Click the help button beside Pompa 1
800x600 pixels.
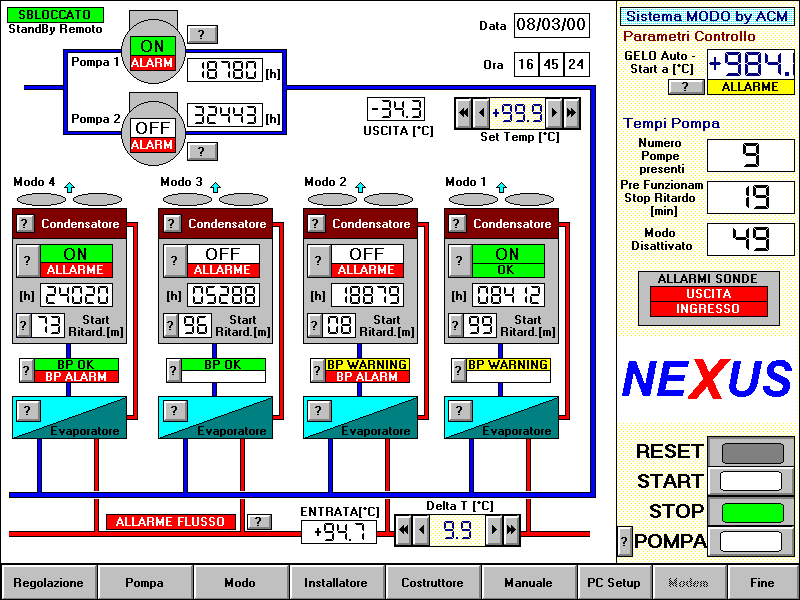(202, 34)
